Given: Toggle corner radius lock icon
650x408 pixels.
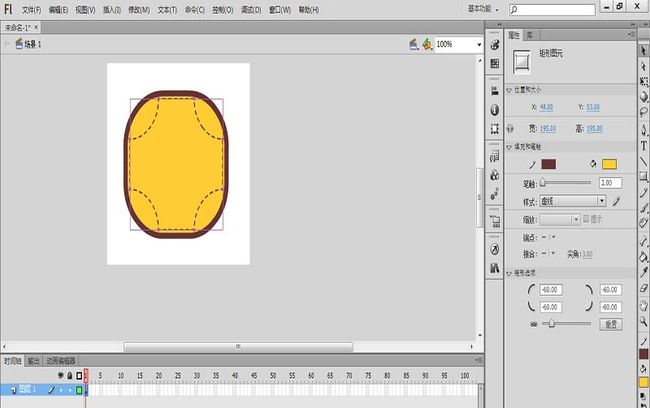Looking at the screenshot, I should (x=534, y=324).
